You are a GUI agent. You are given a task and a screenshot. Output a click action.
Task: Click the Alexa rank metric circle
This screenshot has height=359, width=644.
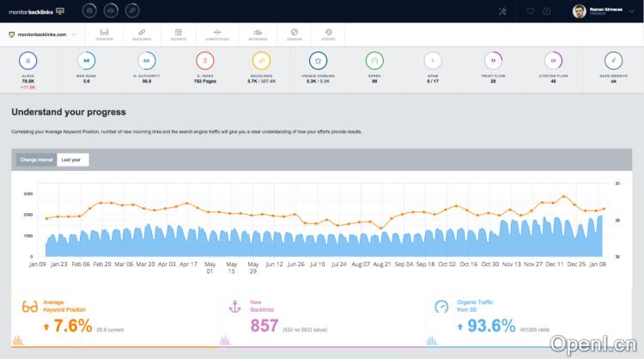[27, 61]
